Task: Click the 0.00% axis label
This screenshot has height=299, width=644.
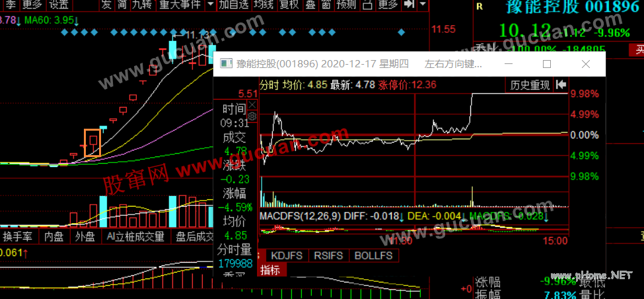Action: pyautogui.click(x=585, y=135)
